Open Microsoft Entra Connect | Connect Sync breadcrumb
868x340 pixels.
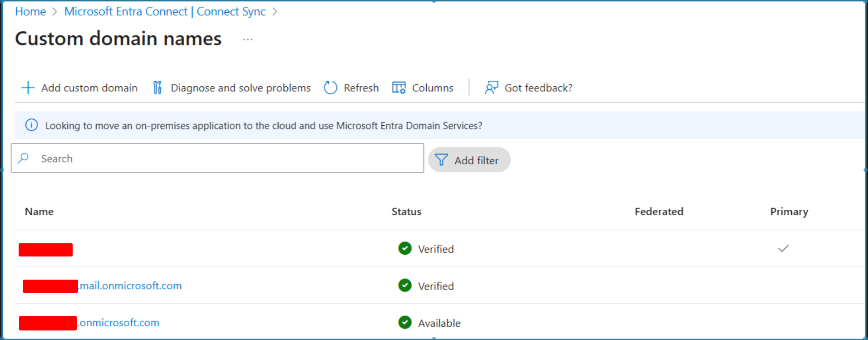165,11
